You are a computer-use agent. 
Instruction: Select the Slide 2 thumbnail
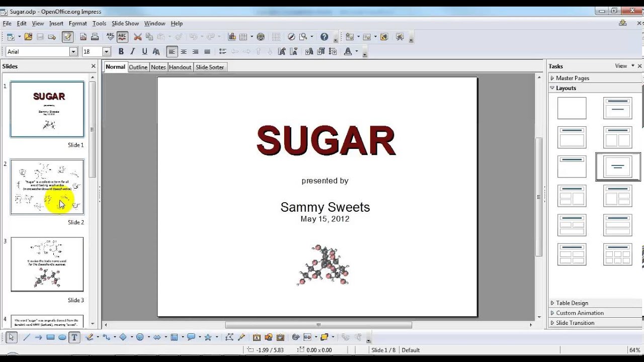47,187
